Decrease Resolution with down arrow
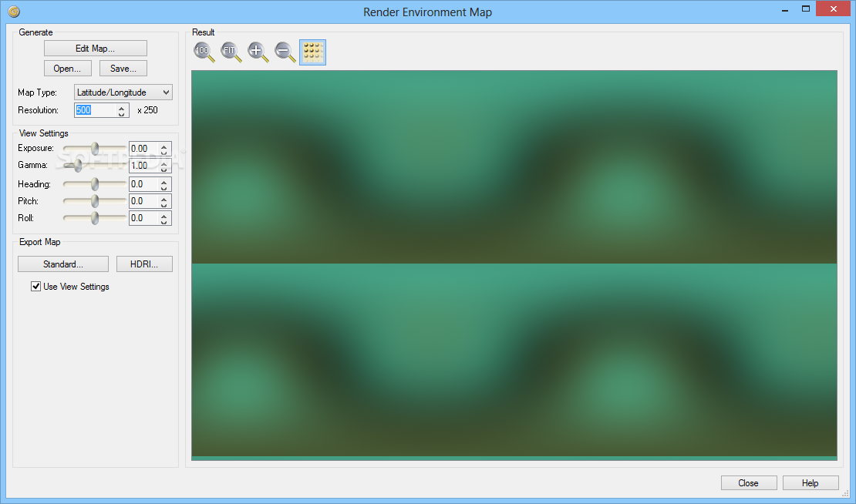 (x=122, y=113)
